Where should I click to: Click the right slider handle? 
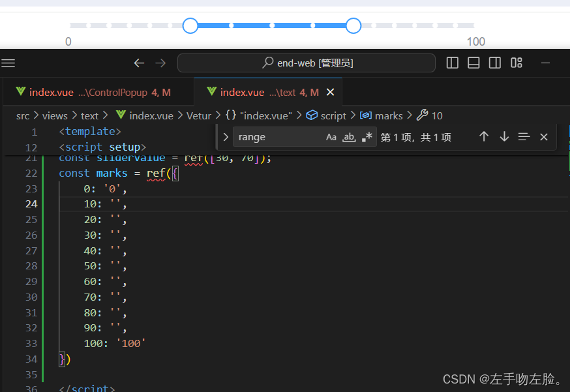(353, 25)
